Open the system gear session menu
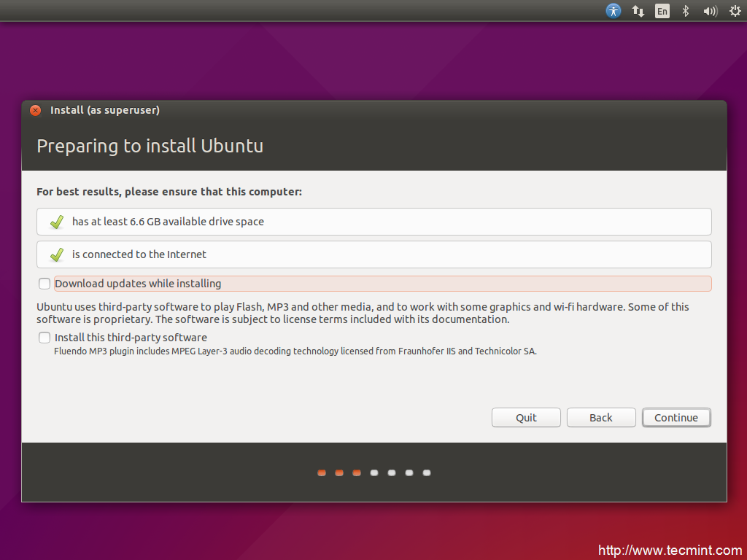The image size is (747, 560). tap(735, 11)
